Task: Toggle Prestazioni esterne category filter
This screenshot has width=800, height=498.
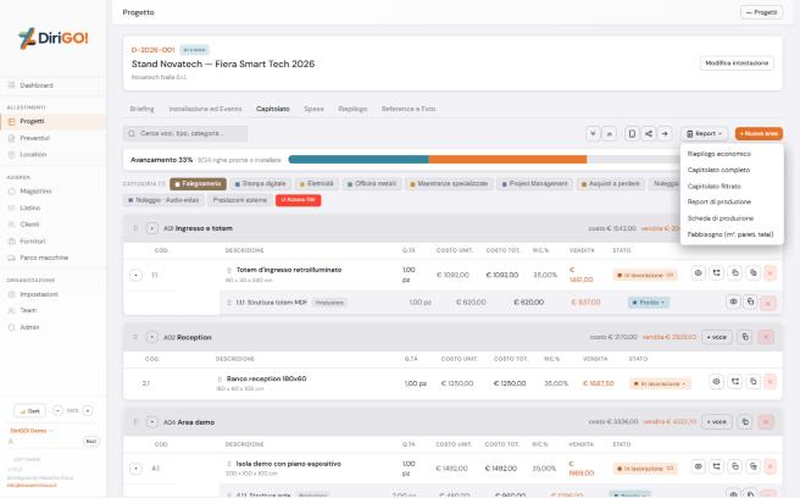Action: point(240,200)
